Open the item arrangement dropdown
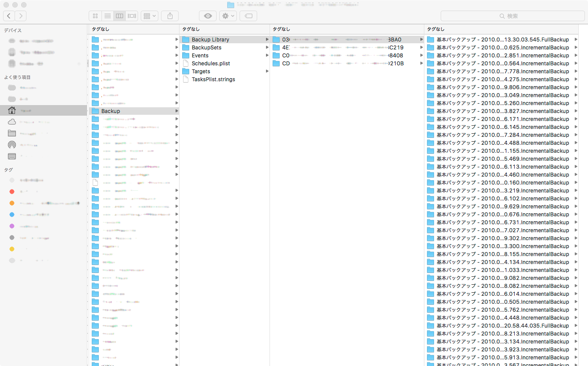588x366 pixels. click(x=150, y=16)
